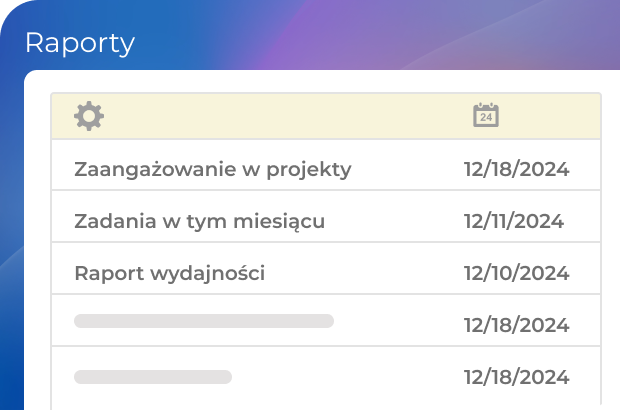Click the 12/10/2024 date
The height and width of the screenshot is (410, 620).
(x=516, y=273)
